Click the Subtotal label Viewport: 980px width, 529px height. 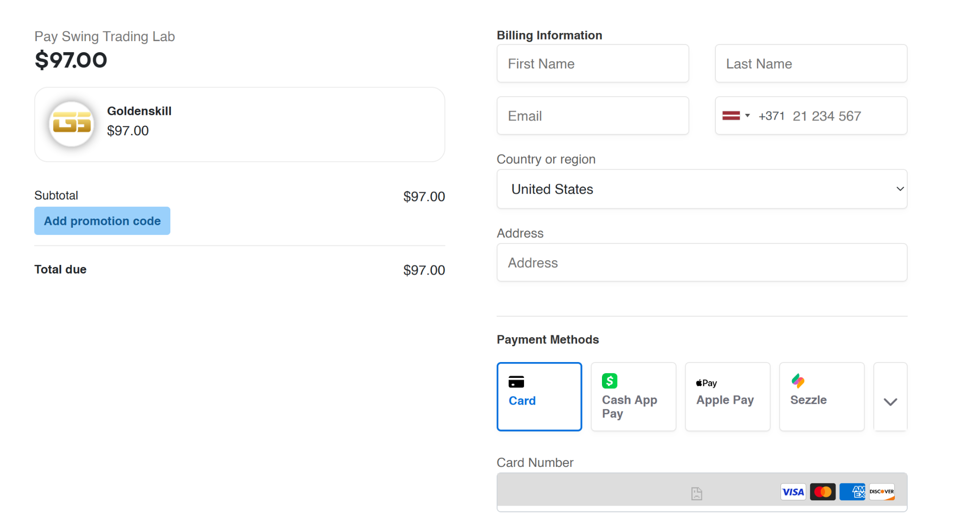pyautogui.click(x=56, y=195)
